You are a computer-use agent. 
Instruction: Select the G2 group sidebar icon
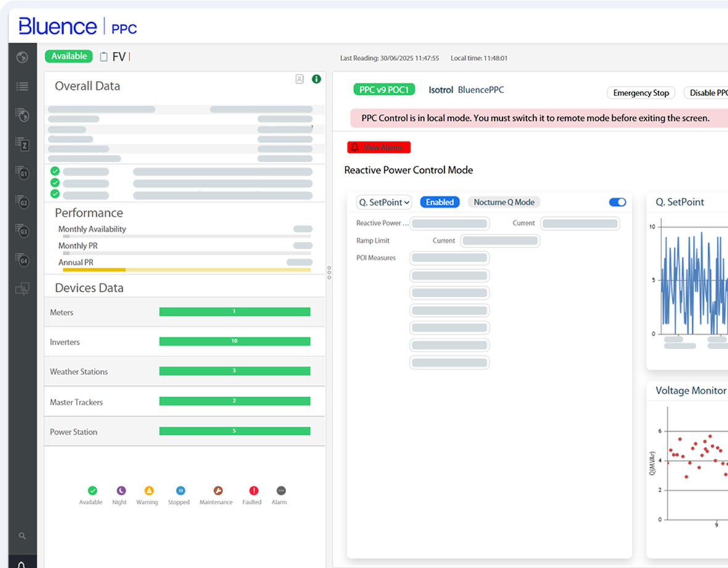pos(22,202)
